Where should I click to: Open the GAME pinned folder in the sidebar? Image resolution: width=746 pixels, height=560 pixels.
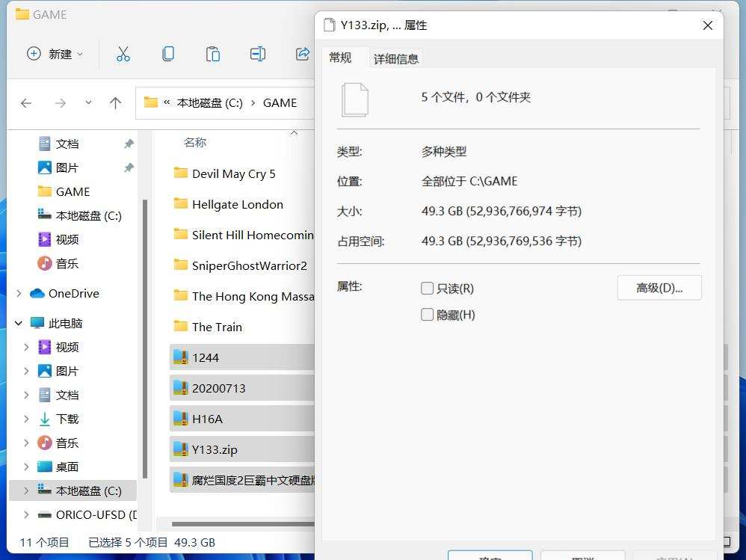(73, 191)
